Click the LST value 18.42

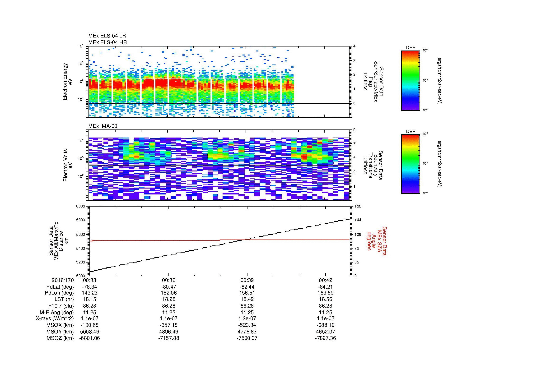(247, 299)
